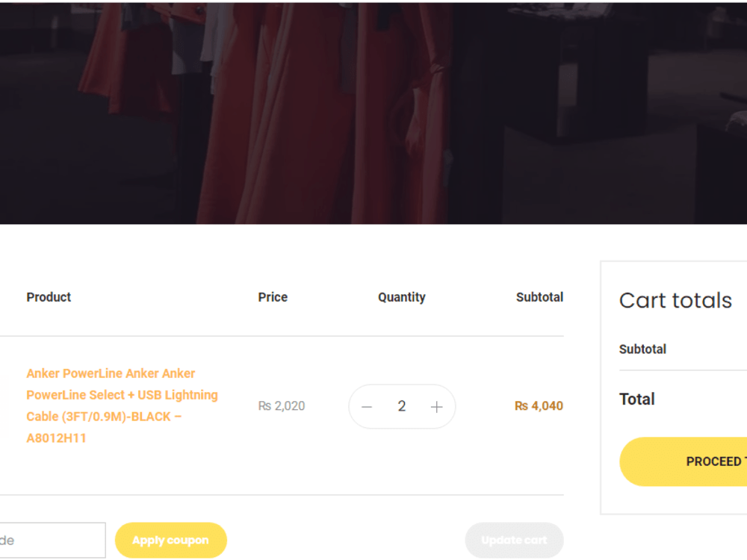This screenshot has height=560, width=747.
Task: Apply the coupon code
Action: pos(170,540)
